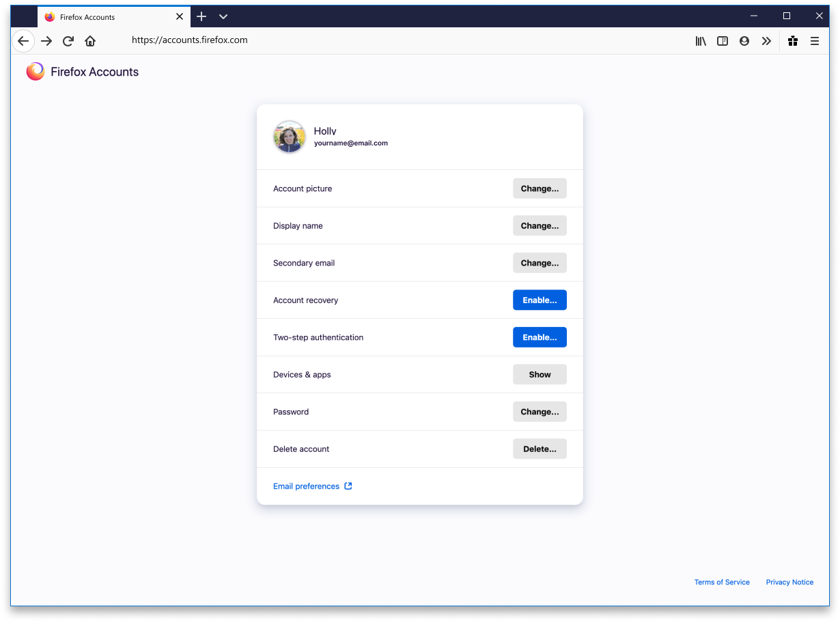
Task: Open the Home page icon
Action: click(90, 41)
